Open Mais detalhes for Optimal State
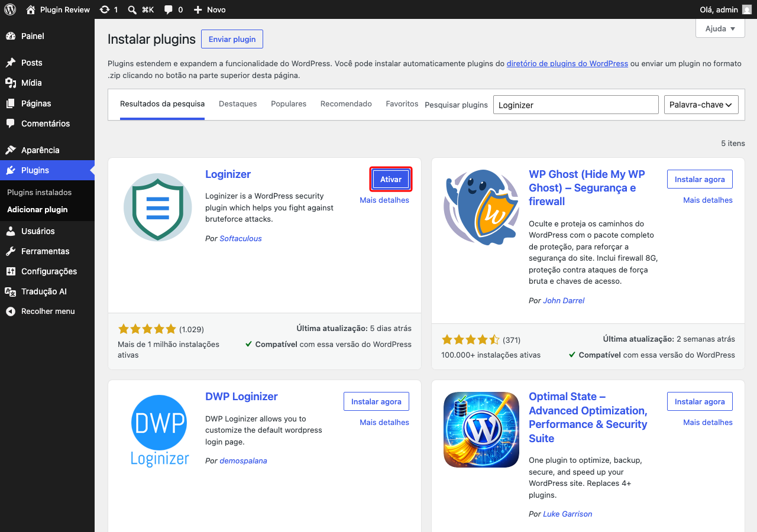This screenshot has height=532, width=757. pyautogui.click(x=708, y=423)
